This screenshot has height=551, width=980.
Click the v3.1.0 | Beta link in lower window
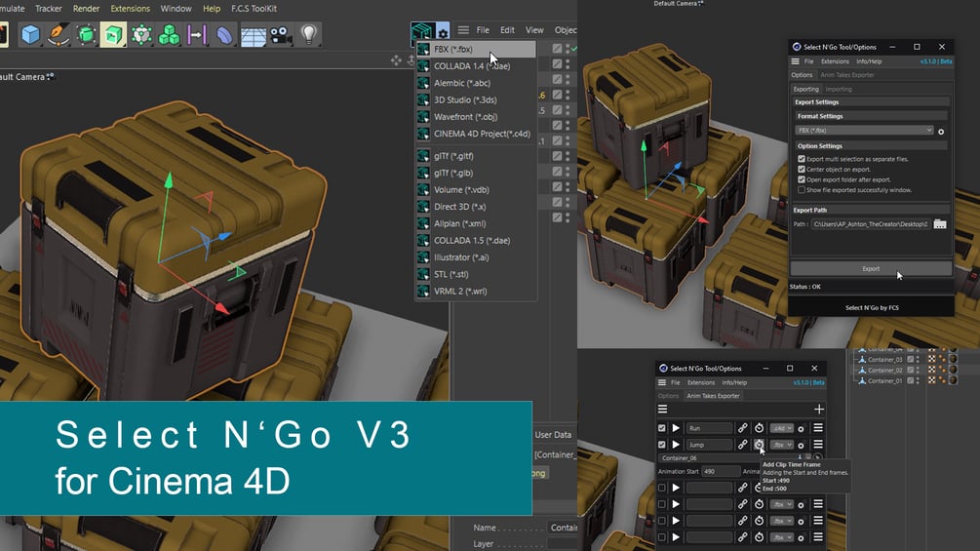[808, 382]
